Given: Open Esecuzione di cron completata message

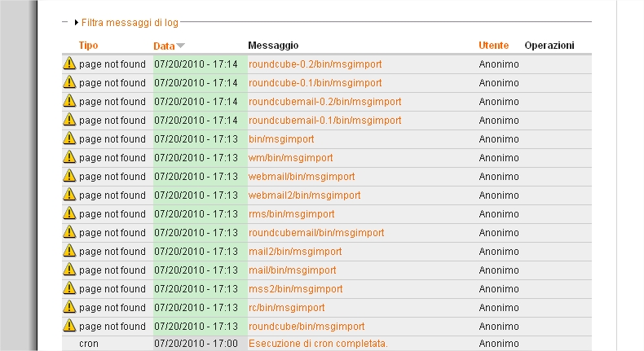Looking at the screenshot, I should (x=318, y=344).
